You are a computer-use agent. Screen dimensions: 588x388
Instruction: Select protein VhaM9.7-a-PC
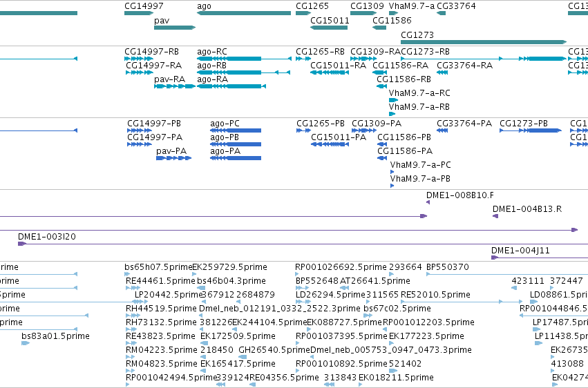click(x=420, y=165)
